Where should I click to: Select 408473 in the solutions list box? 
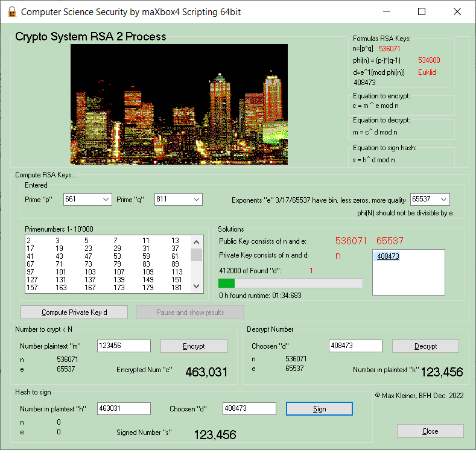click(x=389, y=256)
